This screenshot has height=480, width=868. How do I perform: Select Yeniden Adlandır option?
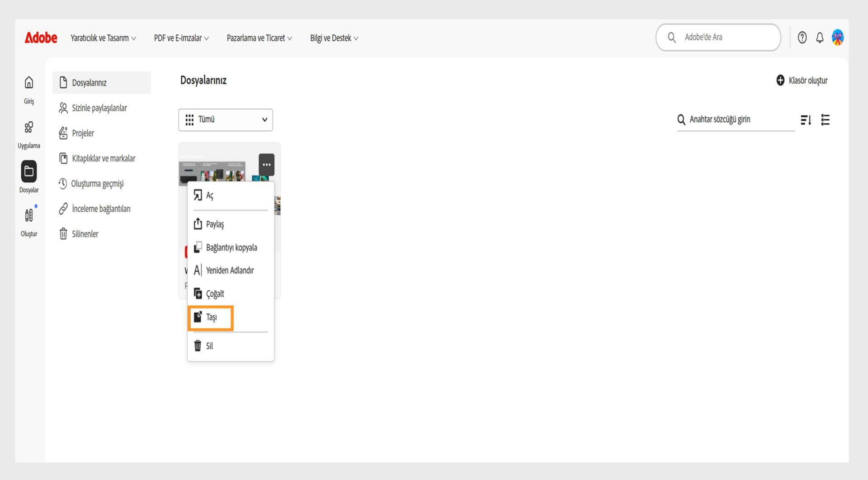(231, 270)
